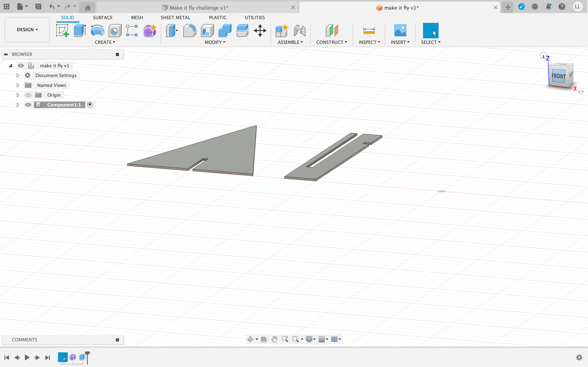Image resolution: width=588 pixels, height=367 pixels.
Task: Select the Move/Copy tool
Action: (260, 31)
